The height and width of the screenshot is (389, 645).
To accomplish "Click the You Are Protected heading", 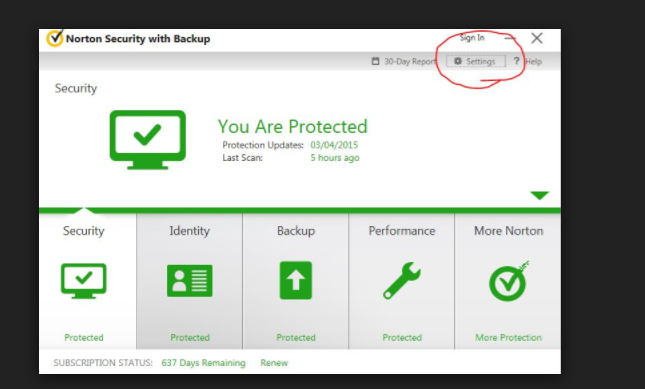I will pos(292,126).
